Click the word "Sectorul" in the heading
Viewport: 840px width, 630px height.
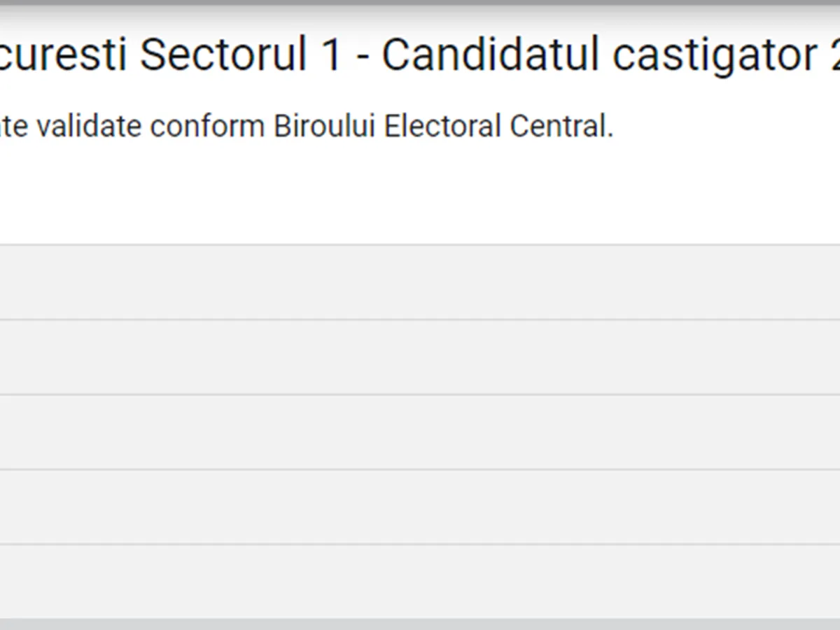(223, 55)
